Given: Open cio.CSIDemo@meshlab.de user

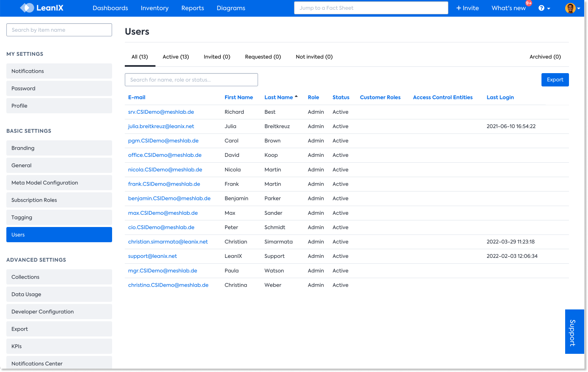Looking at the screenshot, I should coord(161,227).
